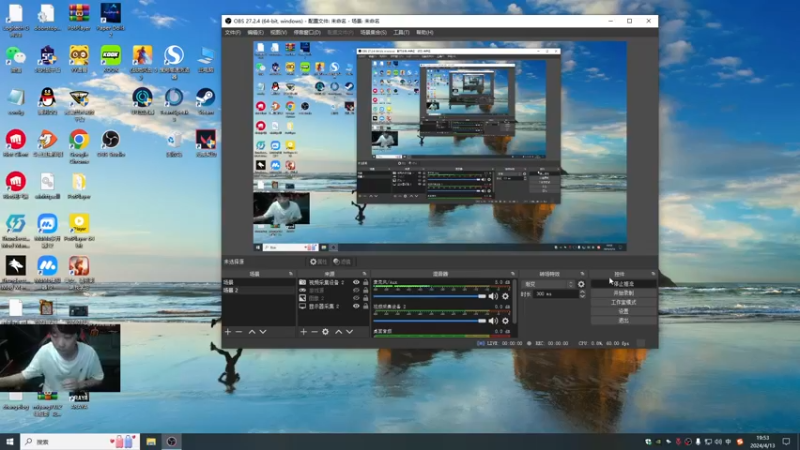Click the 设置 button in controls
This screenshot has height=450, width=800.
pos(623,311)
